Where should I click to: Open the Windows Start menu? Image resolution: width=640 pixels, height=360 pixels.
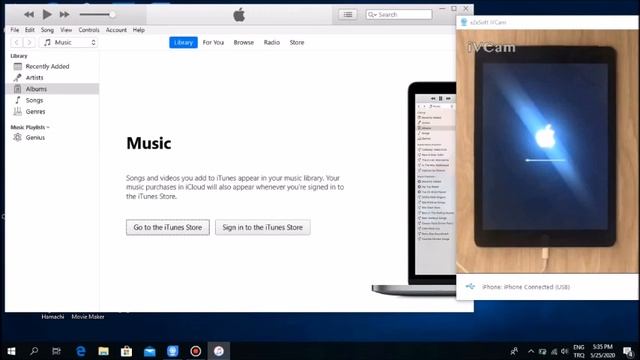pyautogui.click(x=11, y=351)
